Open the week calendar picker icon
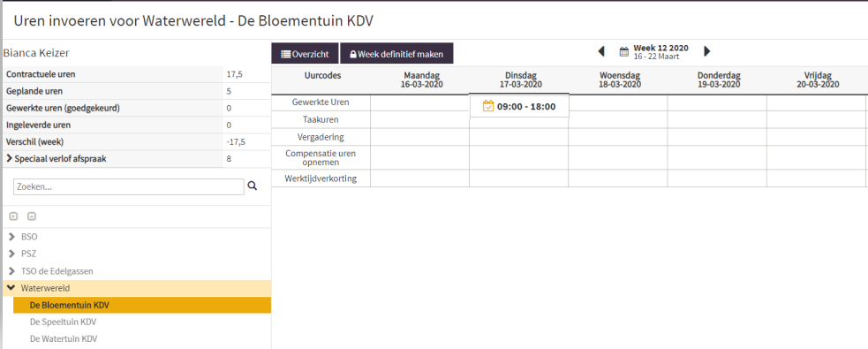868x349 pixels. click(624, 52)
